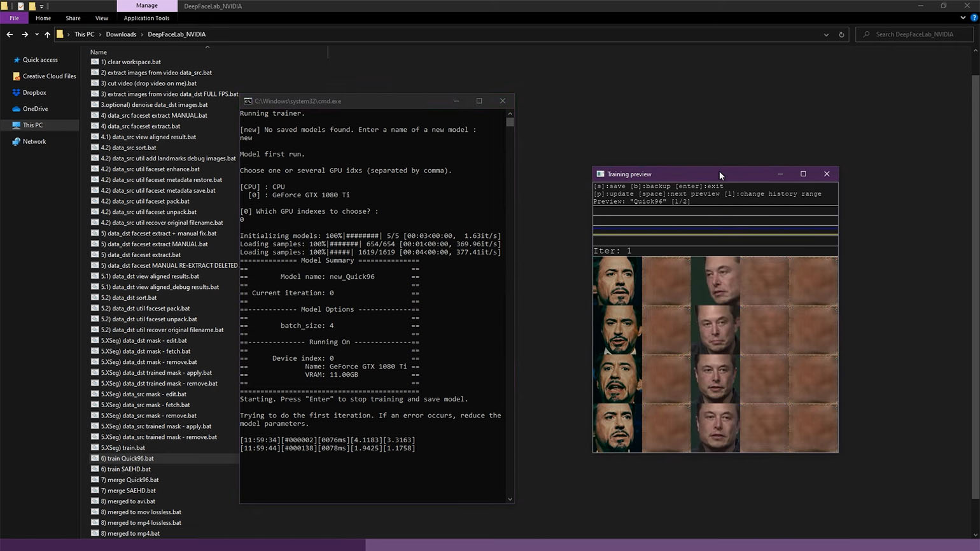Click the Back navigation arrow in Explorer

click(10, 34)
